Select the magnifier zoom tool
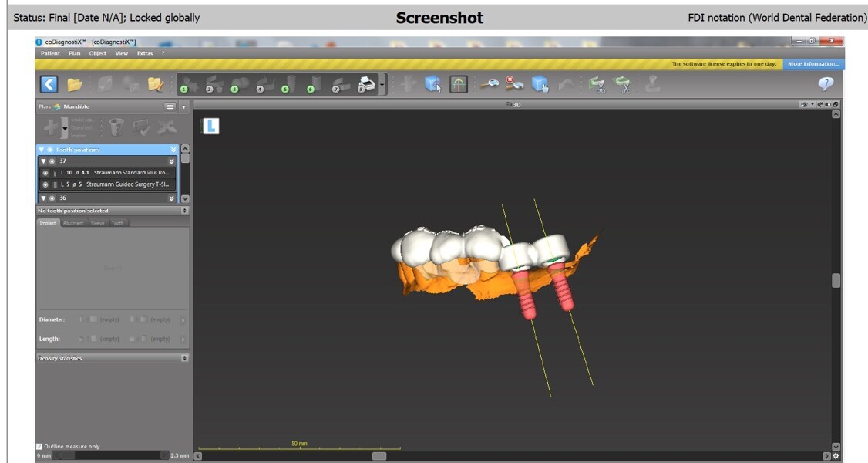The height and width of the screenshot is (463, 868). point(489,84)
